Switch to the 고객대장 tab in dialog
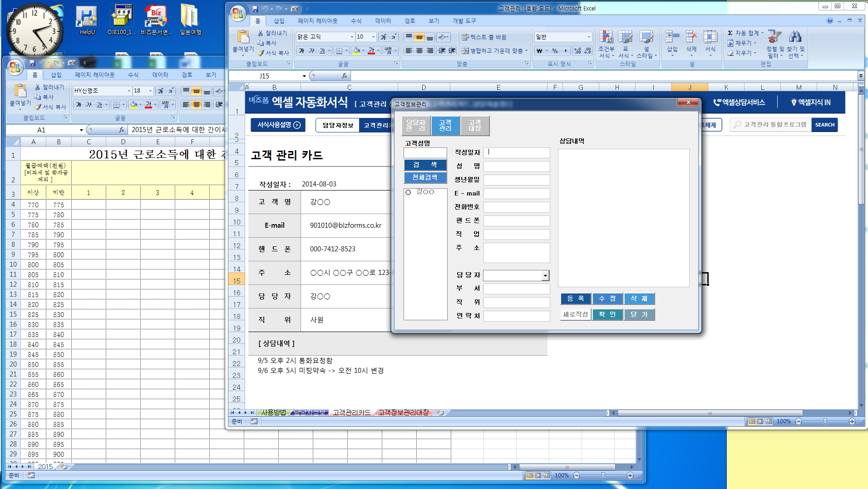The width and height of the screenshot is (868, 489). [x=475, y=126]
